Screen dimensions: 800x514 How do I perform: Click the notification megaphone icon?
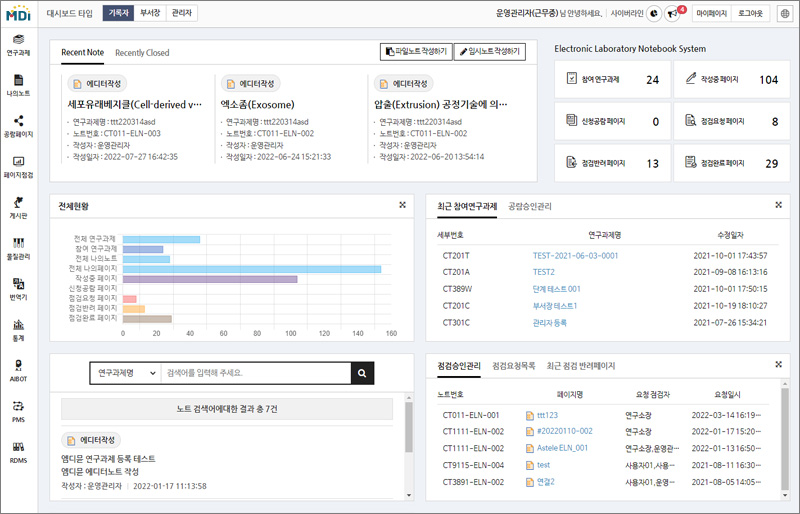pos(672,13)
